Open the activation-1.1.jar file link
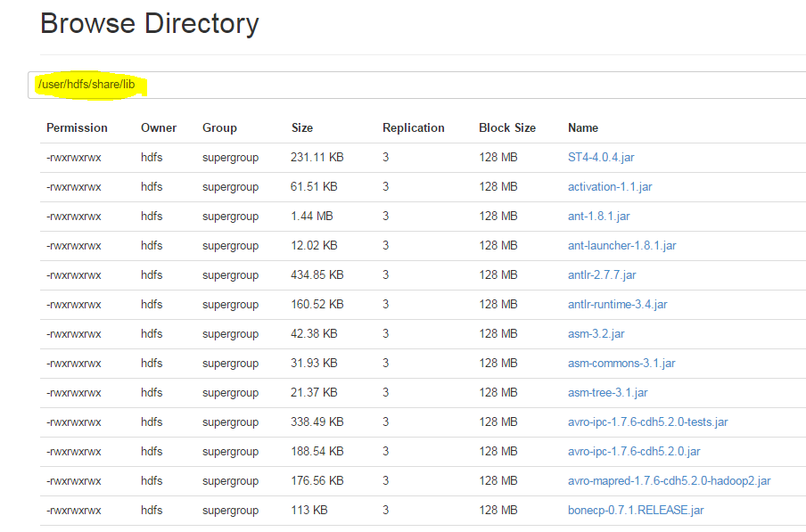Screen dimensions: 806x532 tap(610, 186)
